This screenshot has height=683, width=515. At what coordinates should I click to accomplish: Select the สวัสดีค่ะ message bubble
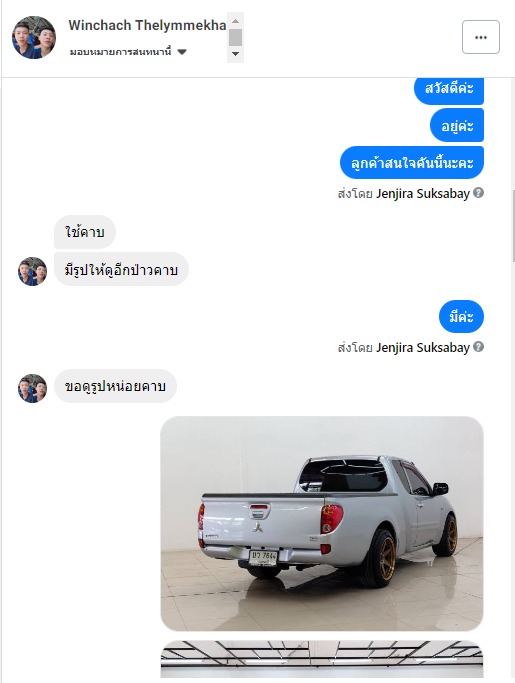click(449, 90)
